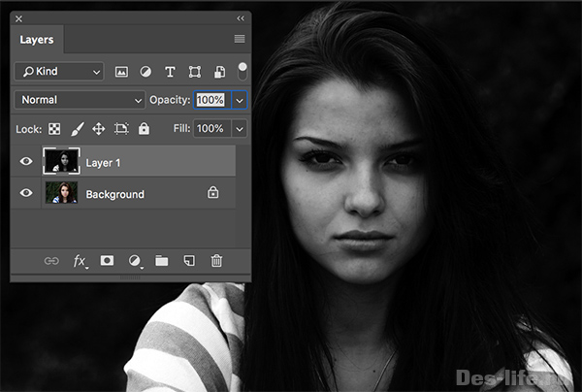Click the filter for adjustment layers icon
Screen dimensions: 582x392
point(146,72)
